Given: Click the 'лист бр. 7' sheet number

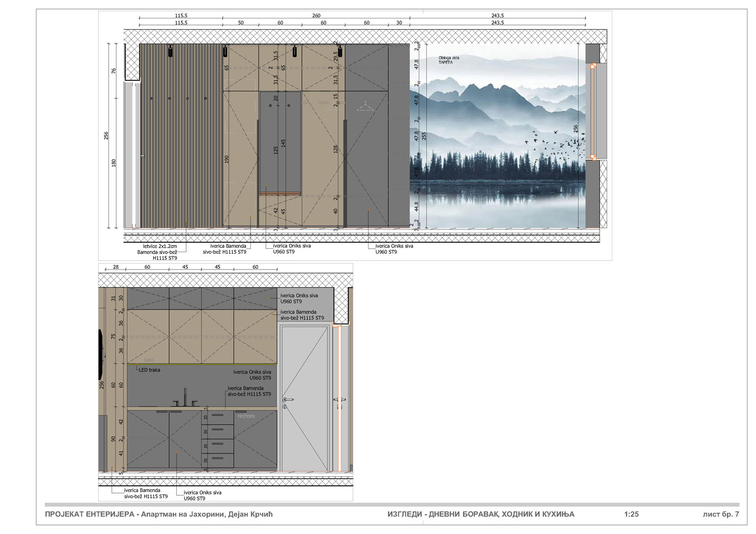Looking at the screenshot, I should click(x=721, y=514).
